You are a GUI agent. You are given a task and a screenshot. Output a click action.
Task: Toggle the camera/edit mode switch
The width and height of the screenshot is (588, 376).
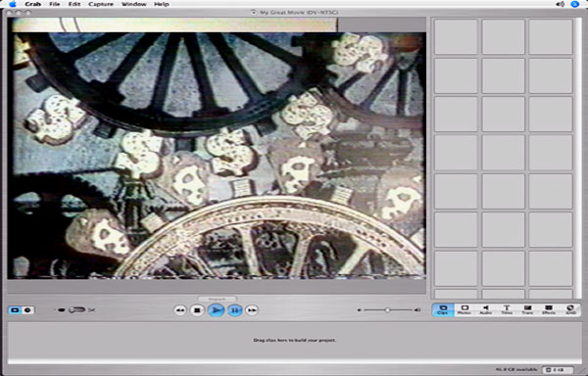[77, 310]
